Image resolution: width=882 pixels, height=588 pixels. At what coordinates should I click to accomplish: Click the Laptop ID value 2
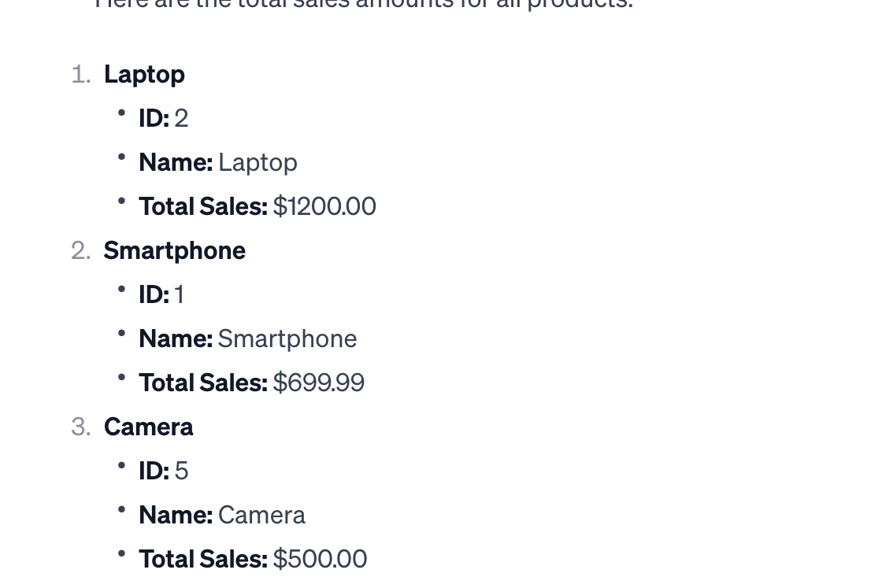click(181, 118)
